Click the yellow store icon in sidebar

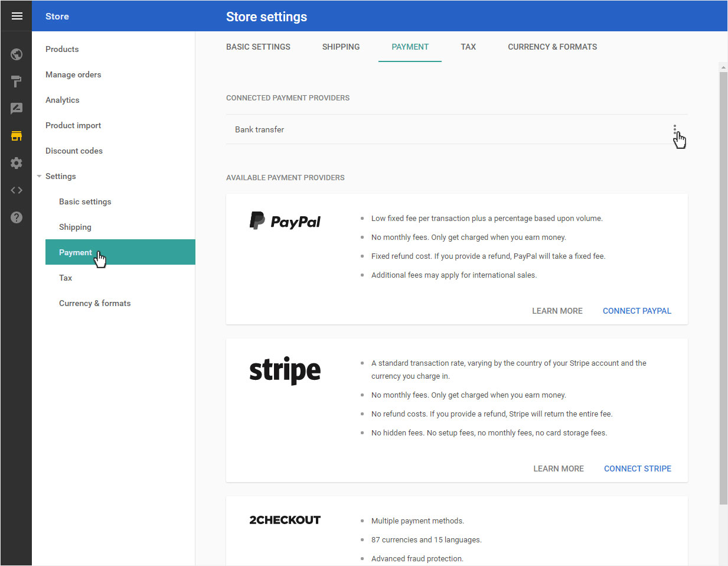17,136
